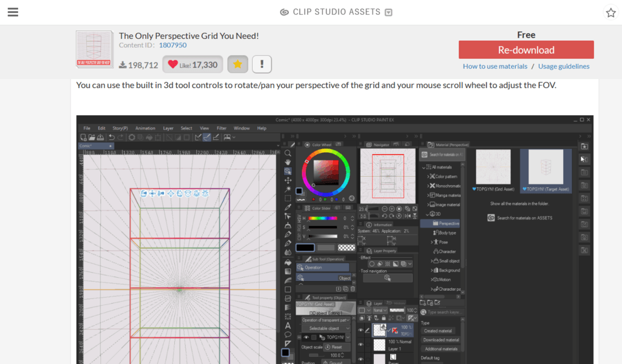The width and height of the screenshot is (622, 364).
Task: Click the delete sub tool trash icon
Action: coord(352,289)
